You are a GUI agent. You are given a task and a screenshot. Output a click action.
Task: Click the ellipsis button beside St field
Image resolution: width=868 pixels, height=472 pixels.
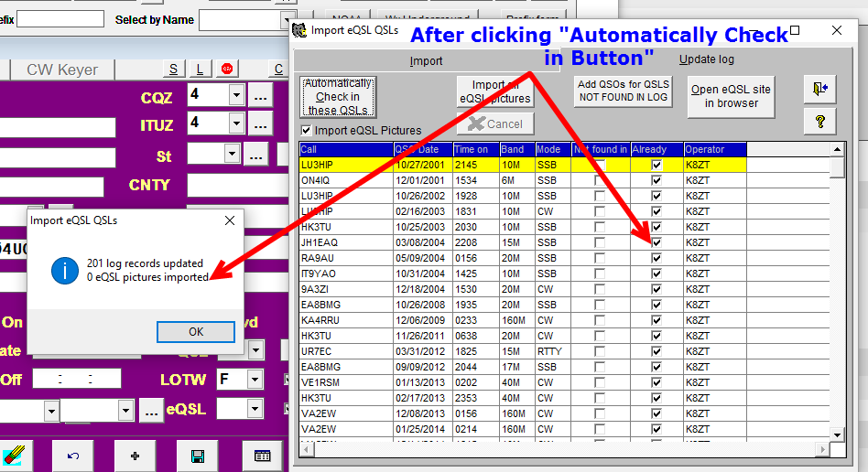click(x=255, y=155)
